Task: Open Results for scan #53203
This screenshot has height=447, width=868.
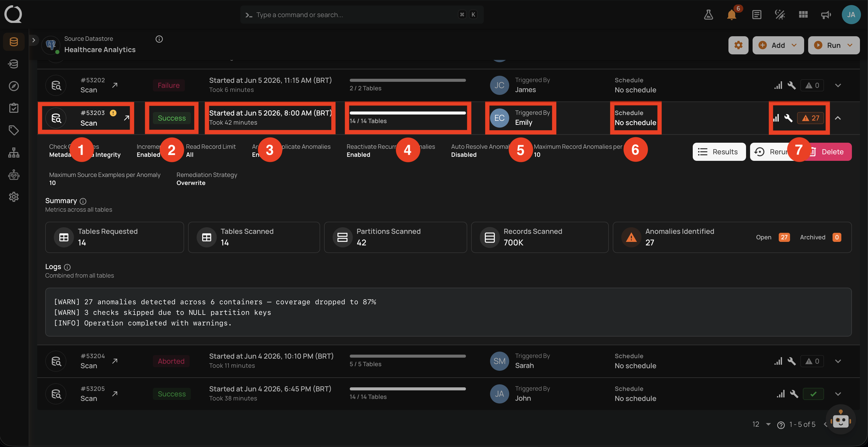Action: point(719,152)
